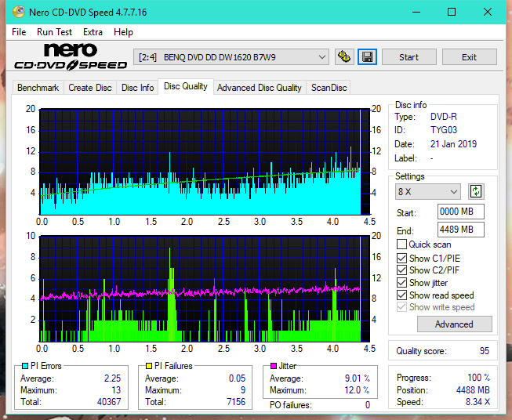Image resolution: width=512 pixels, height=420 pixels.
Task: Toggle Show C2/PIF checkbox
Action: pos(401,270)
